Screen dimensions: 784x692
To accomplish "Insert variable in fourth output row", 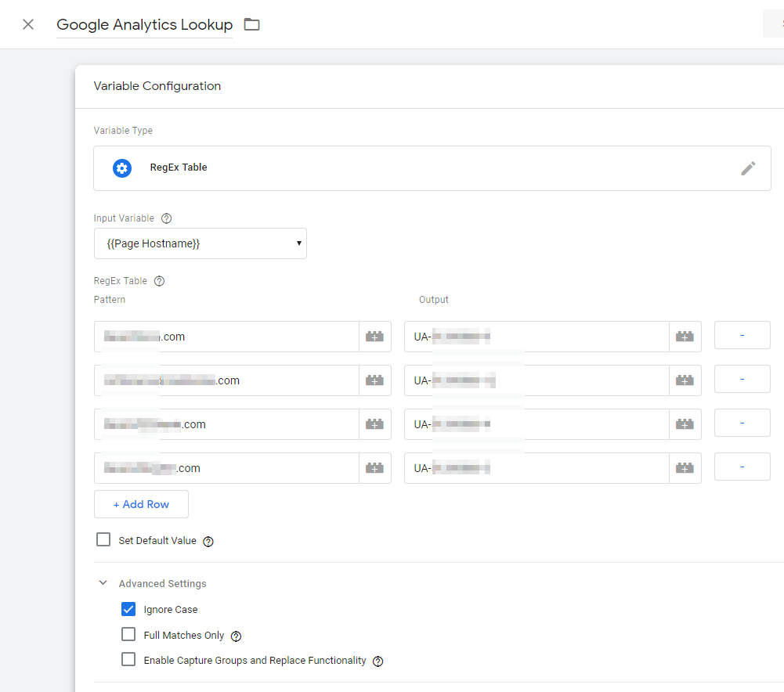I will [x=685, y=468].
